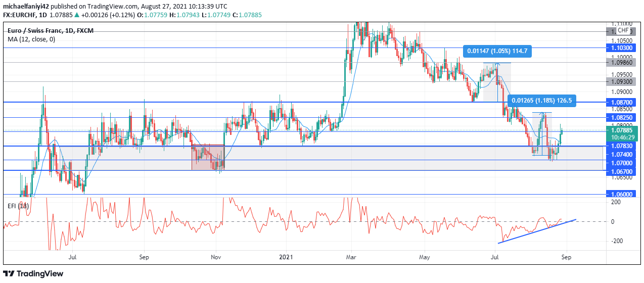Click the 'Nov' label on the time axis
644x283 pixels.
(216, 257)
